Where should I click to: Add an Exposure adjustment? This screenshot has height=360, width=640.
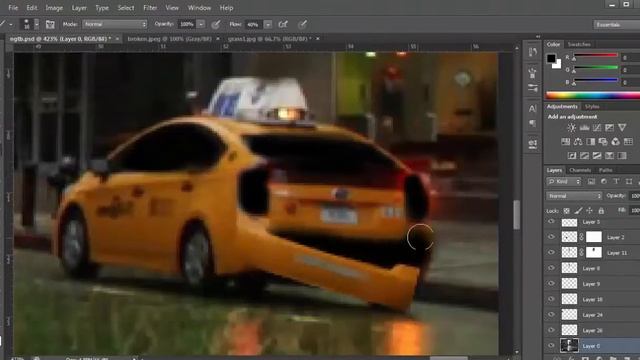tap(609, 128)
